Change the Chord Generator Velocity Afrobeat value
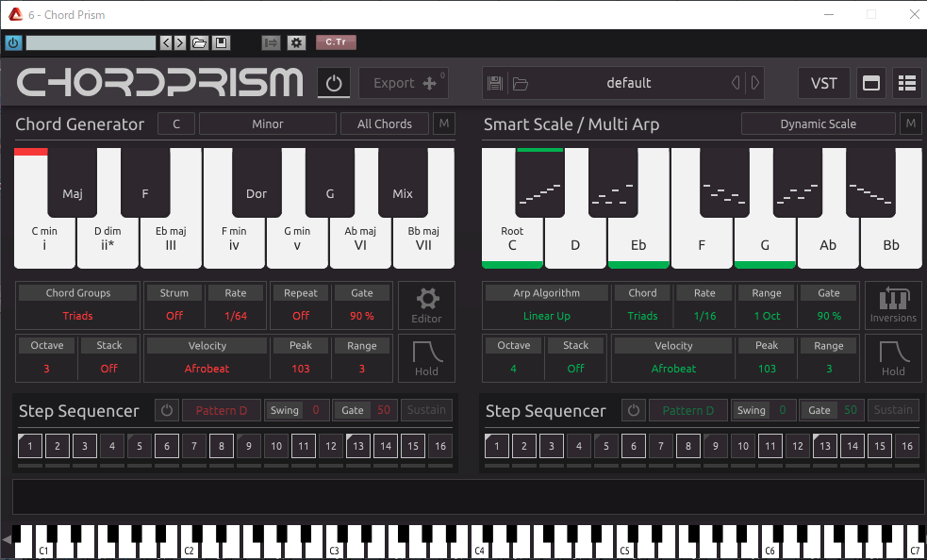This screenshot has height=560, width=927. point(207,369)
